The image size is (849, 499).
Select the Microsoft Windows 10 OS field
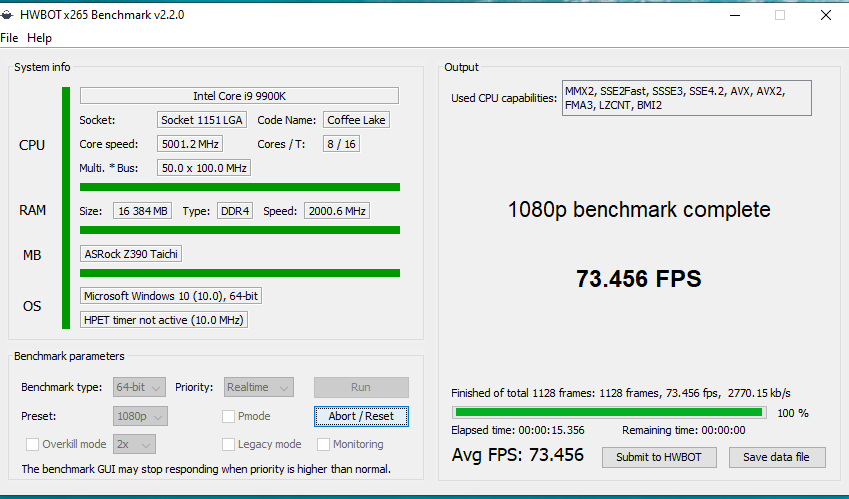pos(171,296)
